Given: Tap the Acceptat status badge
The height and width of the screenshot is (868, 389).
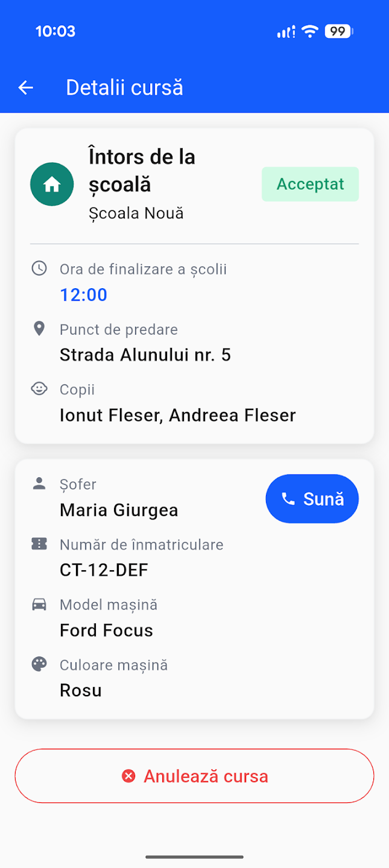Looking at the screenshot, I should (310, 184).
